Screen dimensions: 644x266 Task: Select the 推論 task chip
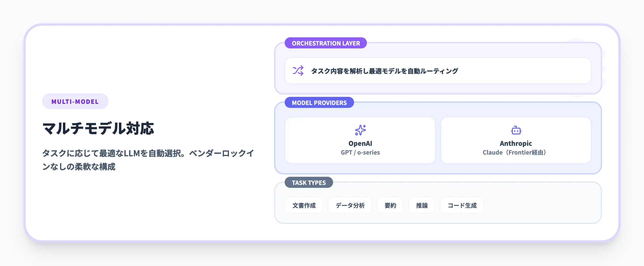click(x=422, y=205)
